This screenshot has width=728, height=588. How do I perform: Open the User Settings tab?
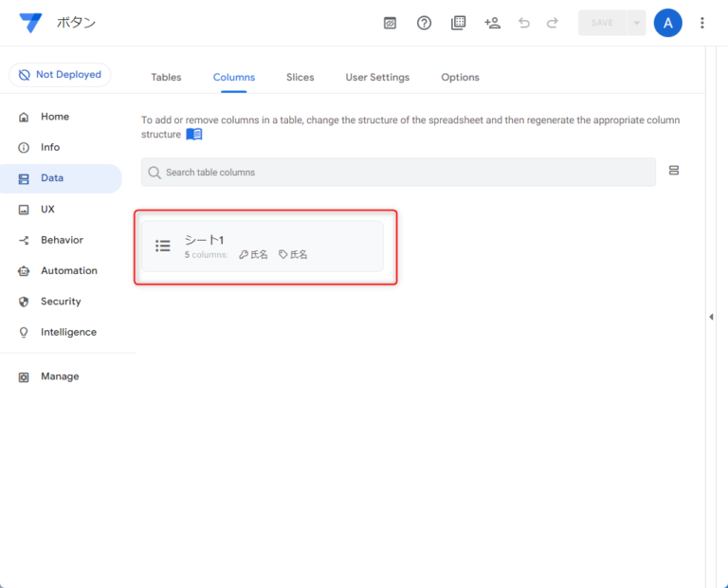[x=377, y=77]
